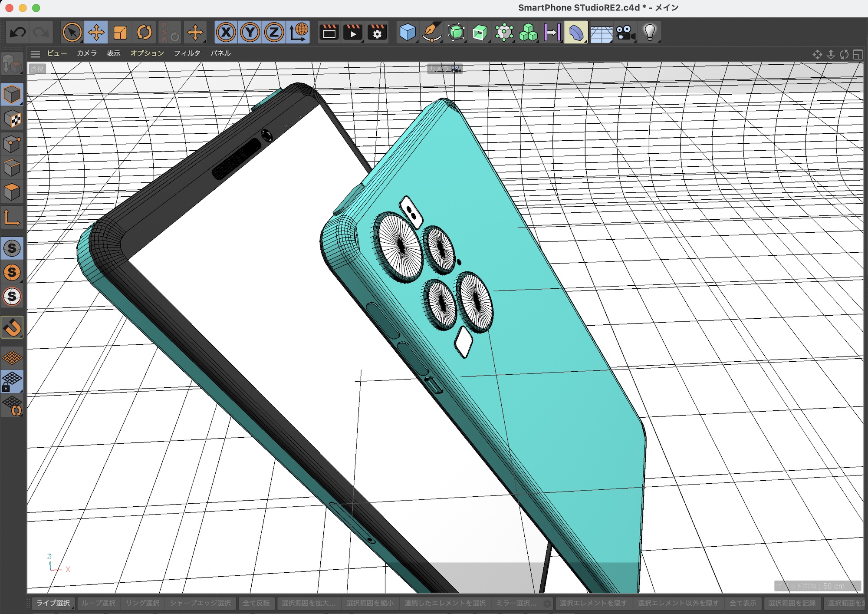Click the Pen spline tool icon
The image size is (868, 614).
pyautogui.click(x=431, y=32)
